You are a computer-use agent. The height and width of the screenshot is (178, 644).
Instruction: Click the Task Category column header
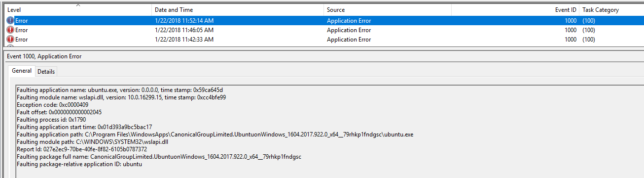pyautogui.click(x=611, y=10)
